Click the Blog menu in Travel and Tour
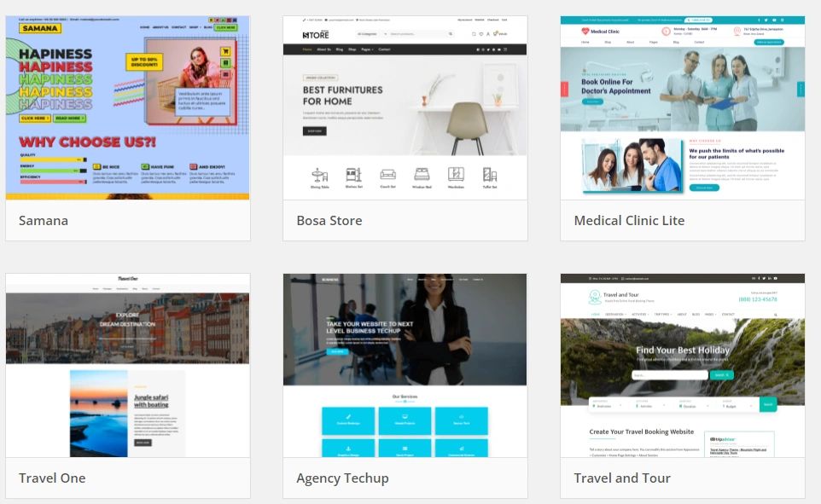The width and height of the screenshot is (821, 504). pyautogui.click(x=696, y=314)
